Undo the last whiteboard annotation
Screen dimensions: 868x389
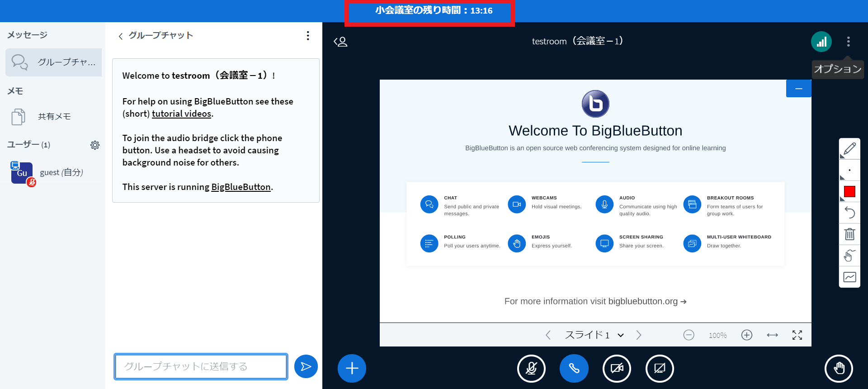coord(849,213)
